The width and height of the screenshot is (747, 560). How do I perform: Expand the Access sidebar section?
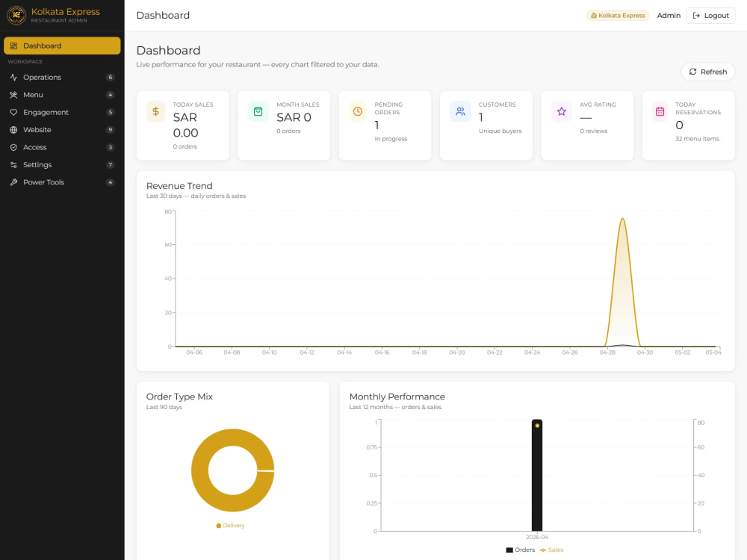[62, 147]
